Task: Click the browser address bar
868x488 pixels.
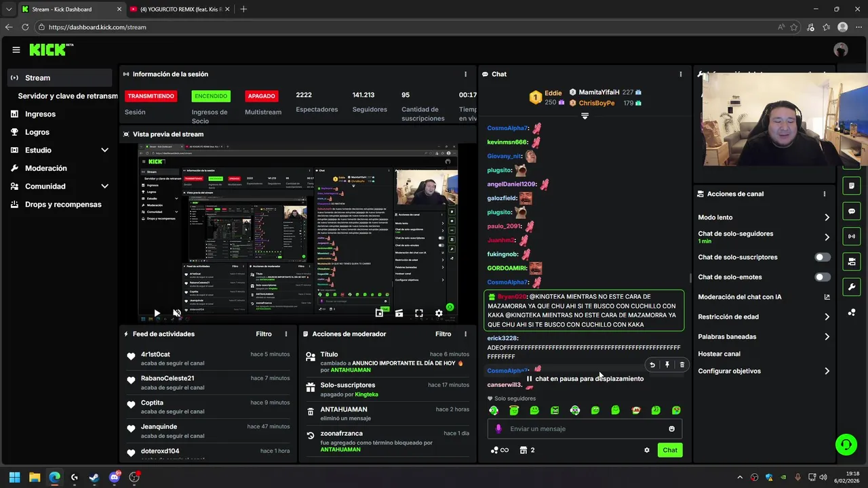Action: coord(407,27)
